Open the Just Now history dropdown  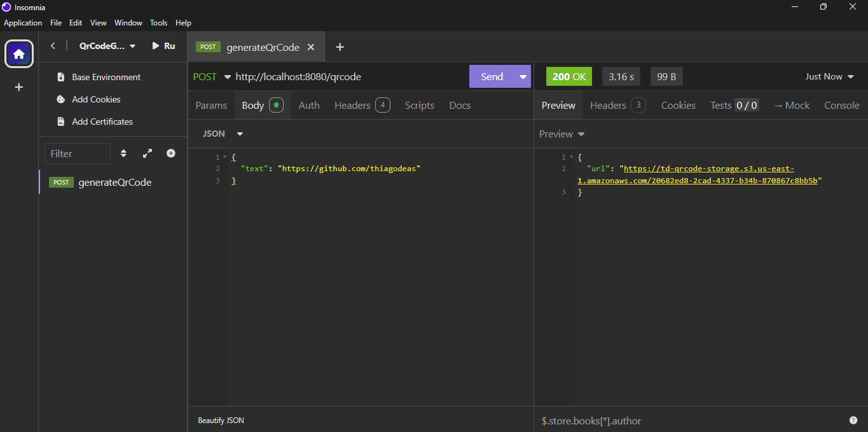tap(829, 76)
